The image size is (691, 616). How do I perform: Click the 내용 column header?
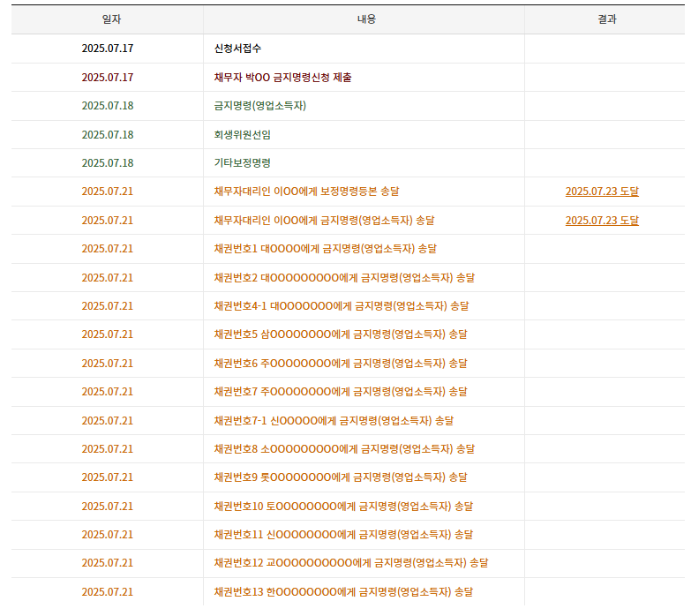[366, 19]
